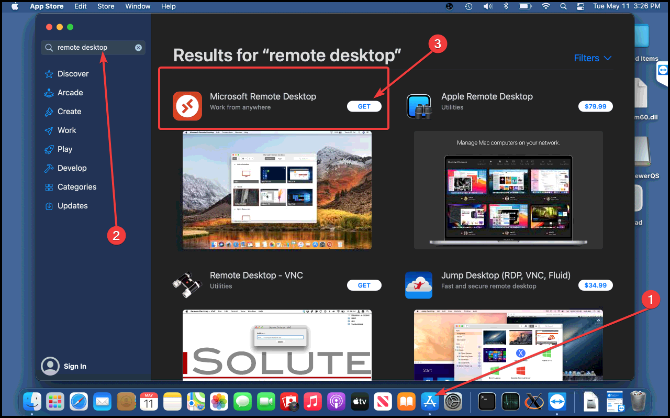Viewport: 670px width, 418px height.
Task: Show the Updates section
Action: pyautogui.click(x=72, y=206)
